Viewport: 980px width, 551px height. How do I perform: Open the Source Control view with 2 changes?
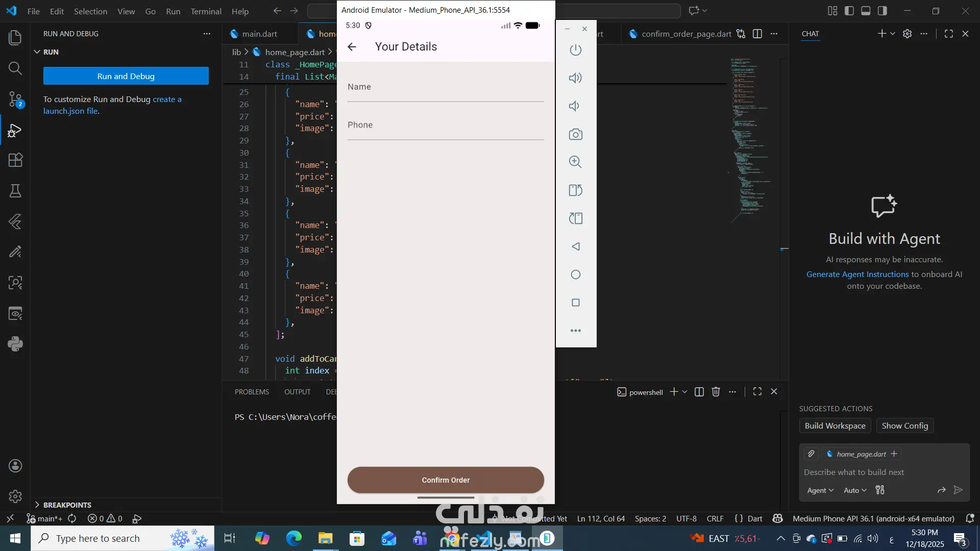tap(15, 99)
